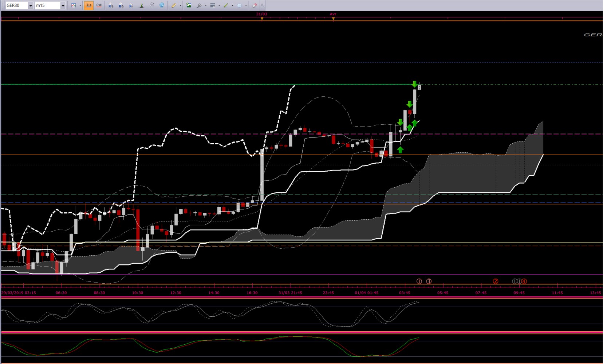Select the pitchfork drawing tool
Image resolution: width=603 pixels, height=364 pixels.
click(199, 5)
